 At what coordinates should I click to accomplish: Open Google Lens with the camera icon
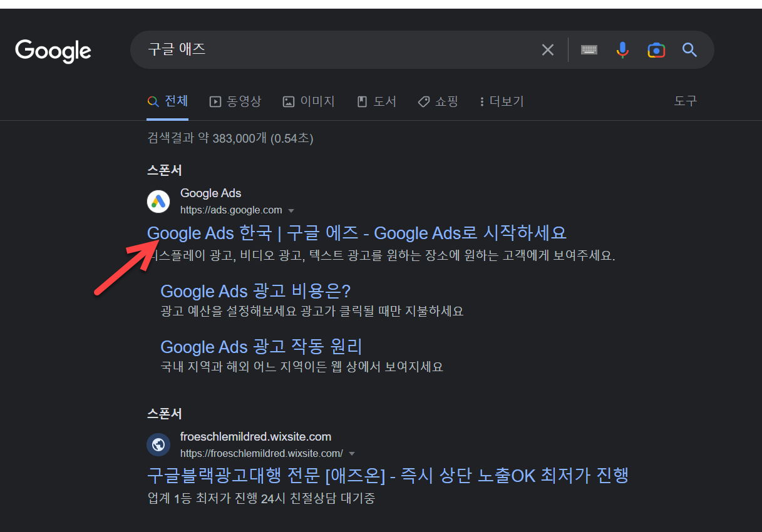[656, 50]
